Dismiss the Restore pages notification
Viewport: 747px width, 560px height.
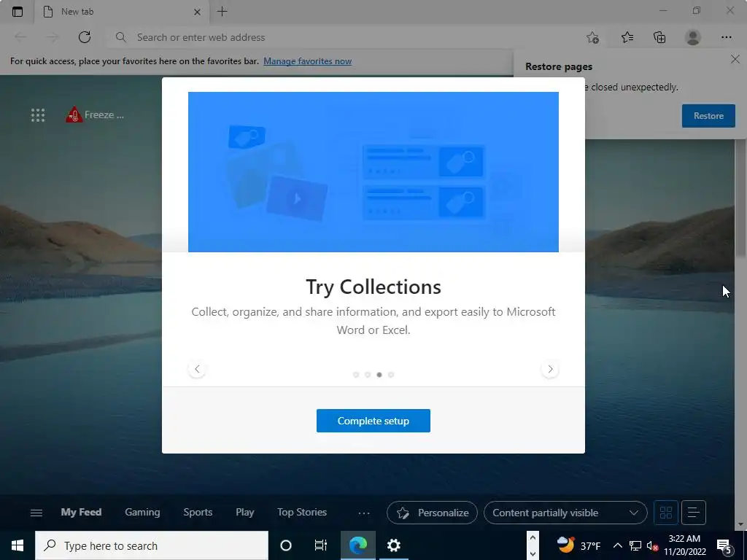coord(735,59)
